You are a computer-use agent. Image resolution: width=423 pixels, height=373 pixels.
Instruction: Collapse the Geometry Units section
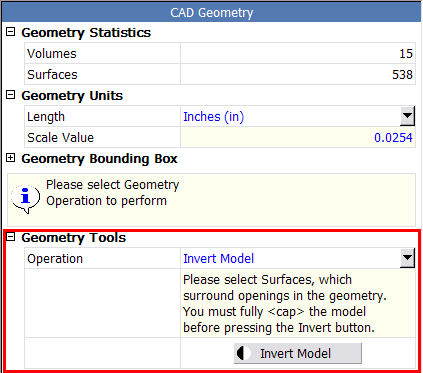11,95
